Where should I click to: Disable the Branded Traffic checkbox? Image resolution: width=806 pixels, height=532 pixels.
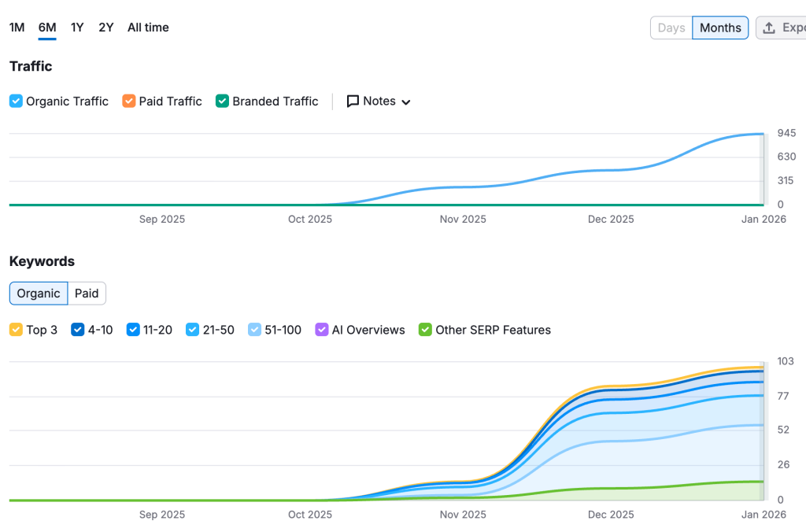(x=222, y=102)
